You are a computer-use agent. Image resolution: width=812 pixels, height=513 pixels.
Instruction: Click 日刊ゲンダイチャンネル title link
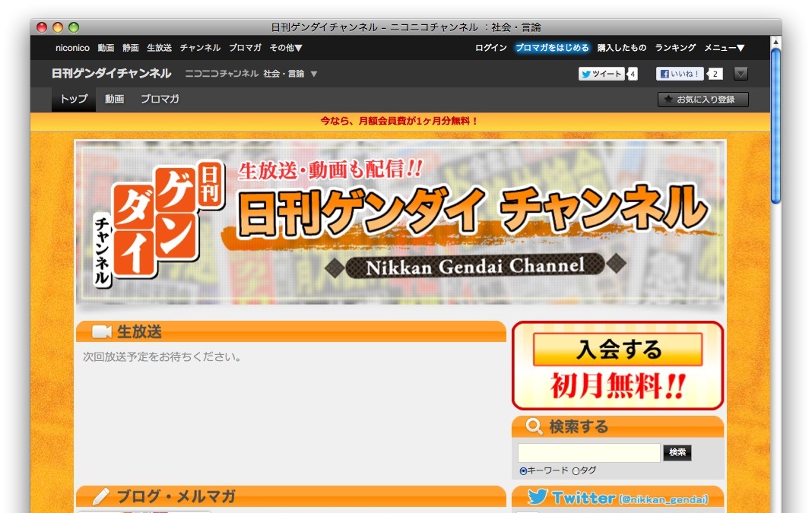pos(111,74)
